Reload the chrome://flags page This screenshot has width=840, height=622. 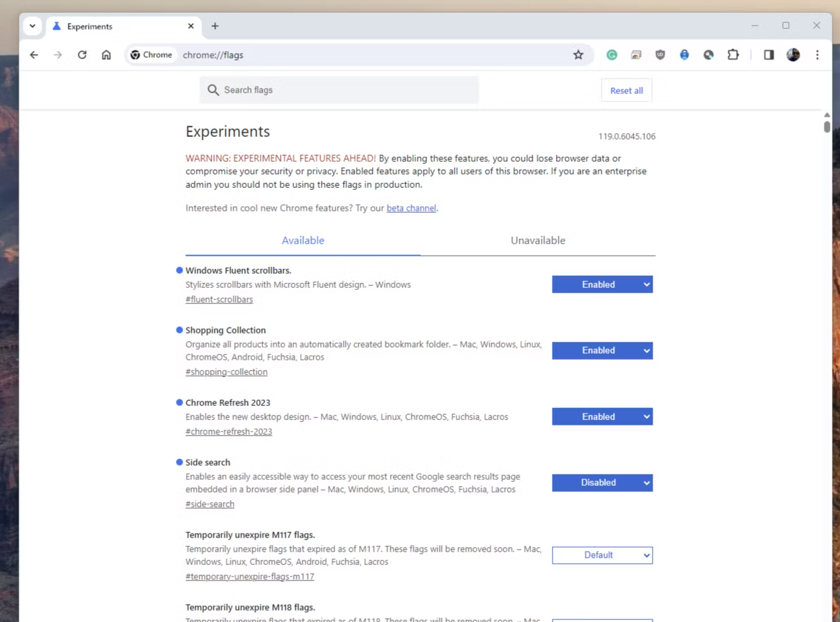tap(82, 55)
